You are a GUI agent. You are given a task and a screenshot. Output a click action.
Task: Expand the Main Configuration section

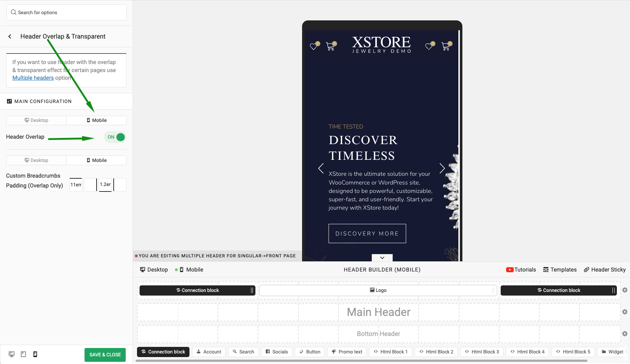[66, 101]
